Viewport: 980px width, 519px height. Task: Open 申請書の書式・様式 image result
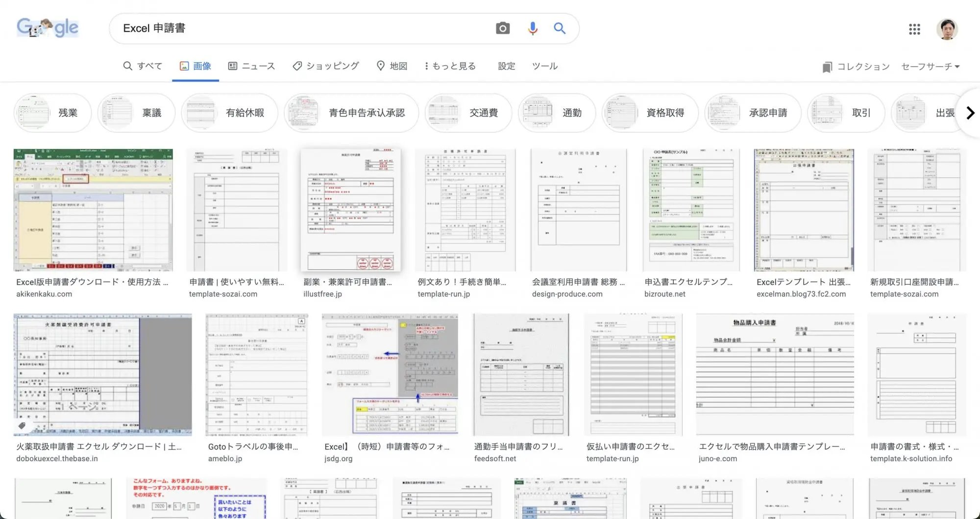click(917, 375)
